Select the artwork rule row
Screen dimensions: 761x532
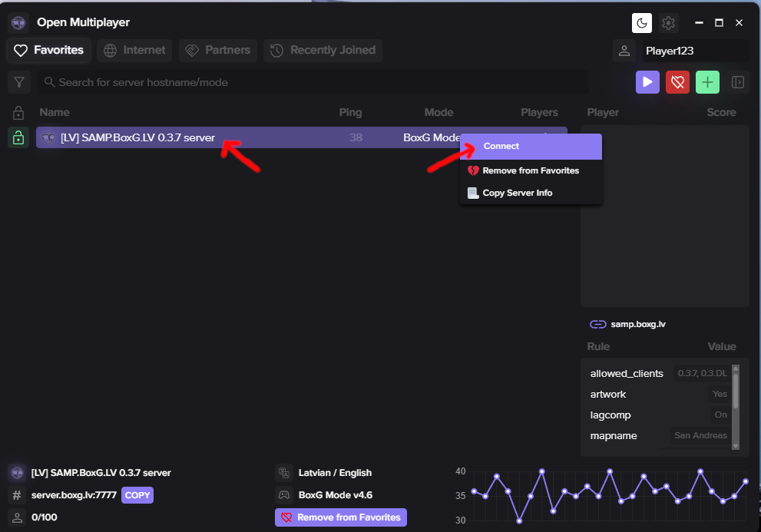(659, 394)
